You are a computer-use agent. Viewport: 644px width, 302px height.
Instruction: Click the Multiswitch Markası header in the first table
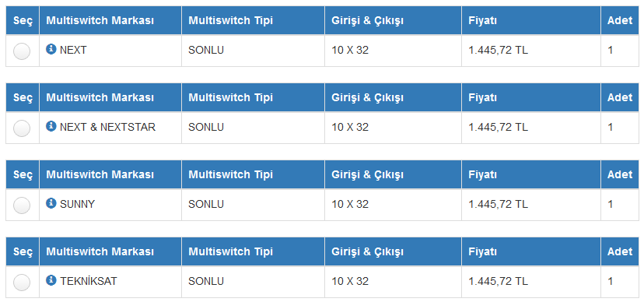(x=100, y=20)
